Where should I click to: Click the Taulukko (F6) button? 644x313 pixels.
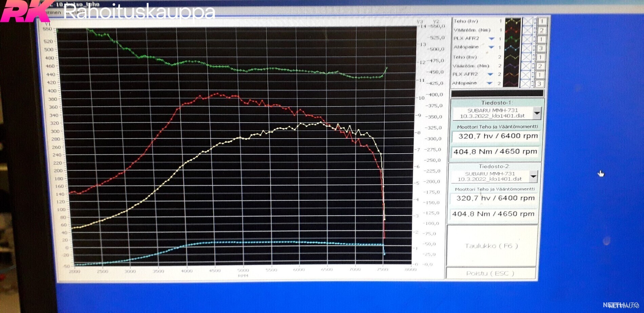[x=492, y=246]
